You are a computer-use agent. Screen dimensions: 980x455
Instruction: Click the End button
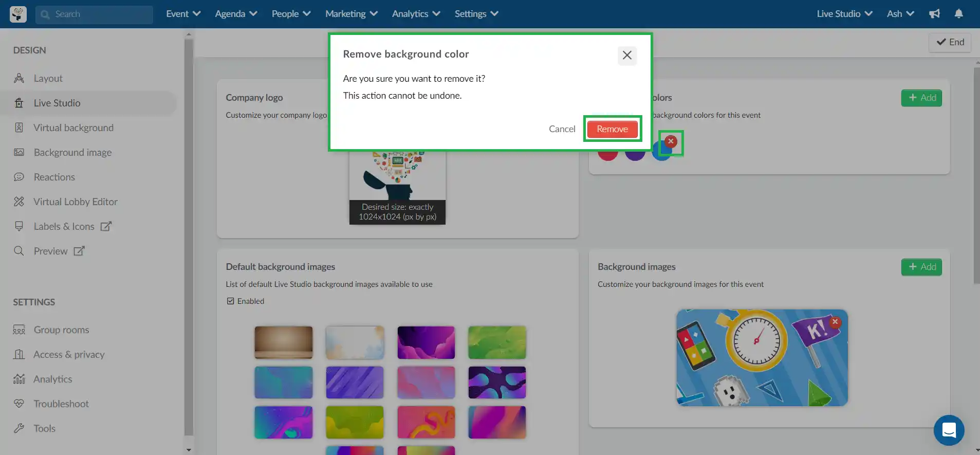point(950,42)
